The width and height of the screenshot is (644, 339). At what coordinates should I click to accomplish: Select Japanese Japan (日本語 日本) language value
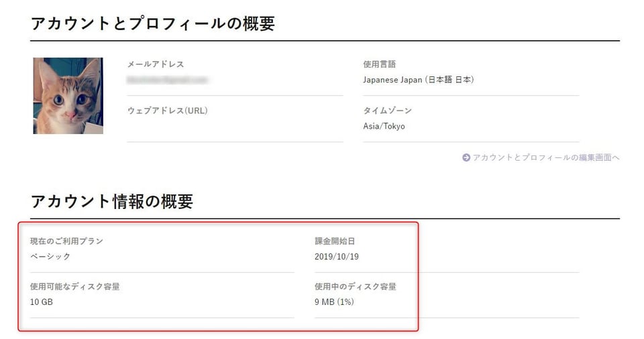point(419,80)
